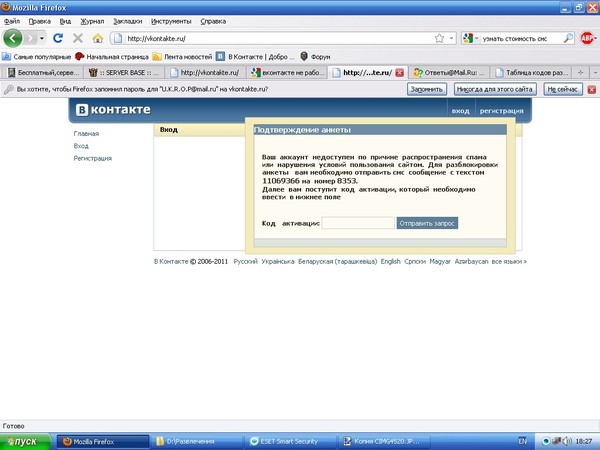This screenshot has width=600, height=450.
Task: Open the 'D:\Развлечения' taskbar item
Action: [x=196, y=442]
